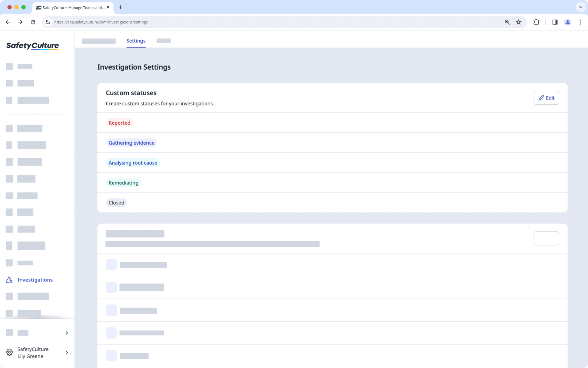Open a new browser tab
This screenshot has width=588, height=368.
tap(120, 7)
